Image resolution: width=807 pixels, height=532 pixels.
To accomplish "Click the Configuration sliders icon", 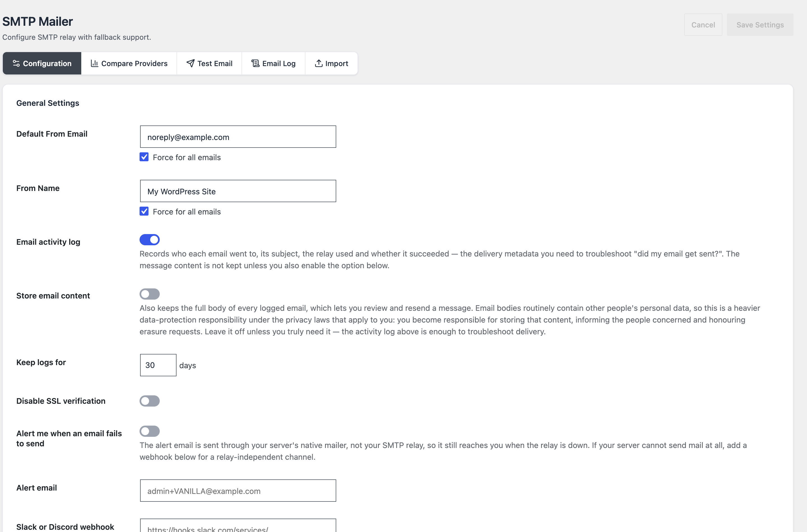I will pyautogui.click(x=16, y=63).
